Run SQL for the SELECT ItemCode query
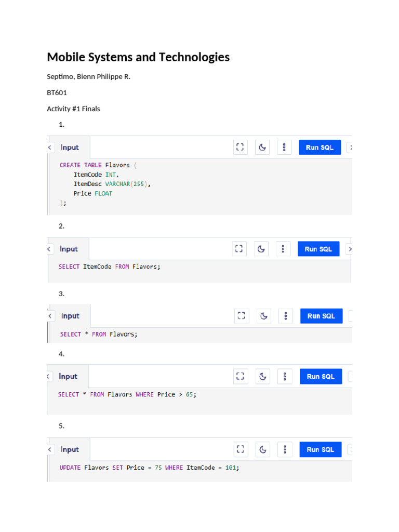 pyautogui.click(x=318, y=249)
